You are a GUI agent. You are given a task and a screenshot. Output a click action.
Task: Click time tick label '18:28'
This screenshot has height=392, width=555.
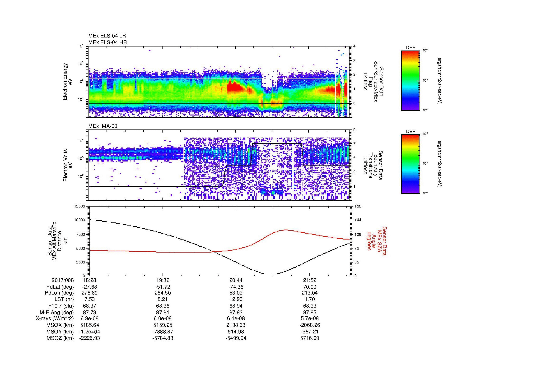[90, 280]
